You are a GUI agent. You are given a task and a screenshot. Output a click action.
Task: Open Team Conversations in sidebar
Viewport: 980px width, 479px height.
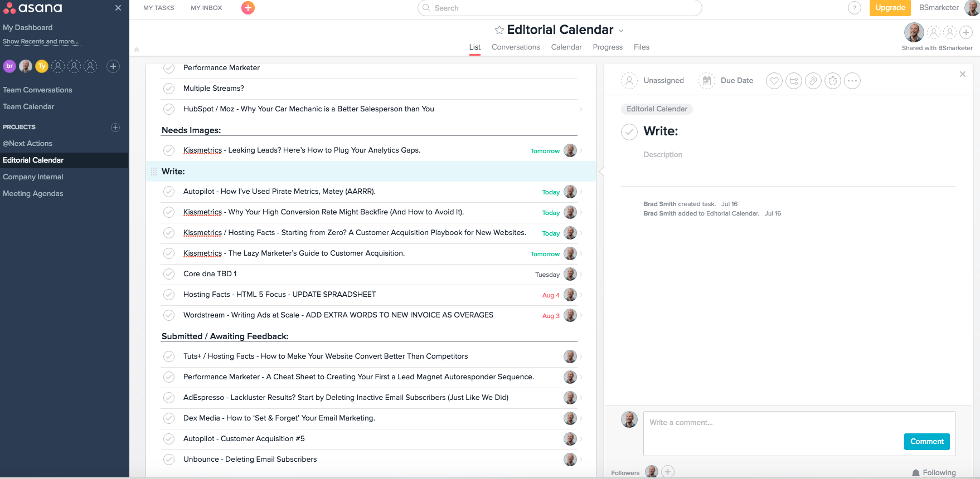(x=37, y=90)
